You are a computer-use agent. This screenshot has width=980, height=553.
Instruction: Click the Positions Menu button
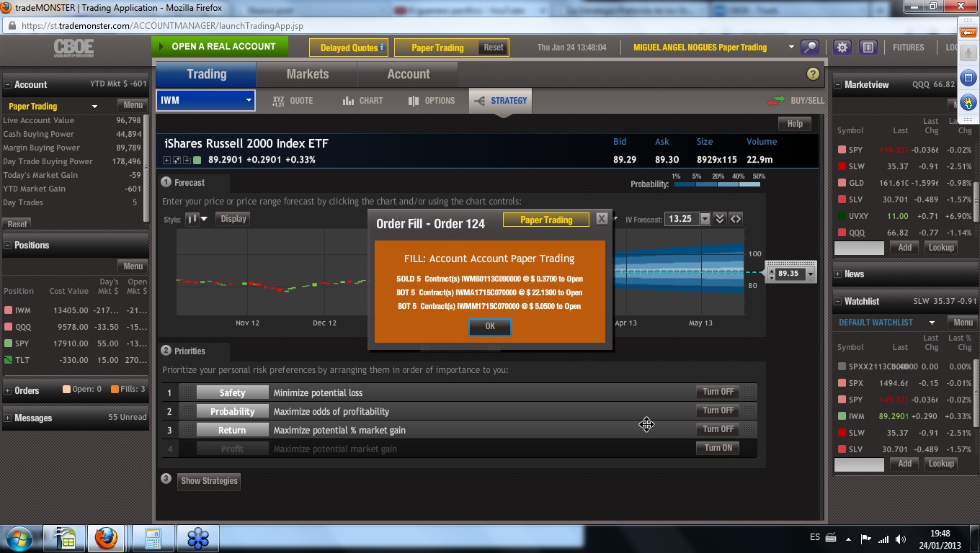tap(133, 266)
